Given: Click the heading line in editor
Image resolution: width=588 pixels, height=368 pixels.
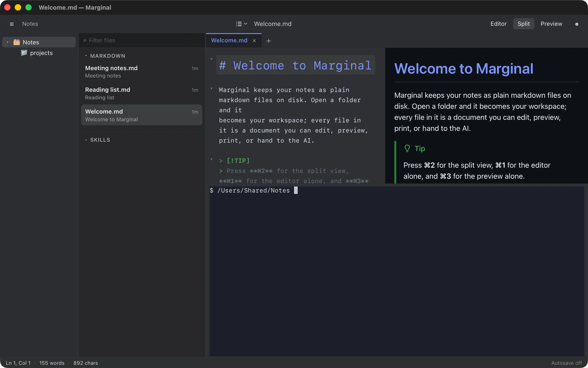Looking at the screenshot, I should tap(295, 65).
